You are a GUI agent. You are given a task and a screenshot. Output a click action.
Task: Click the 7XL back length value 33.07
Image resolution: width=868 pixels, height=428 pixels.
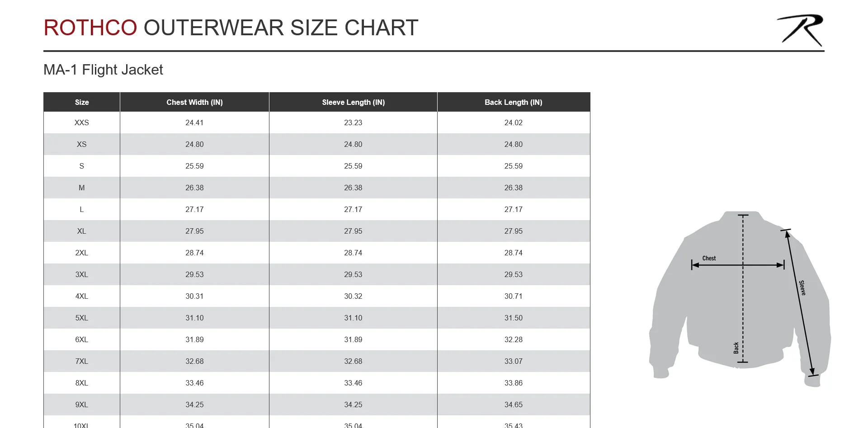(514, 361)
